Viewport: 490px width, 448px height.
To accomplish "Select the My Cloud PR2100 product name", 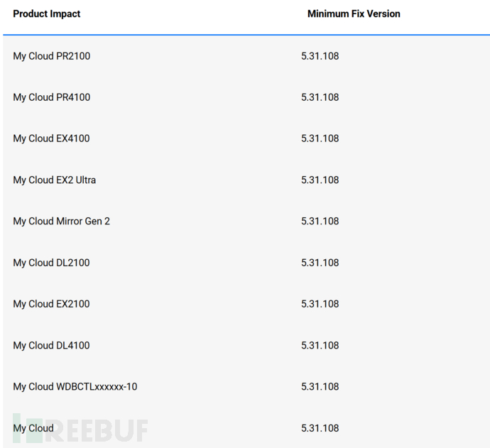I will pos(51,56).
